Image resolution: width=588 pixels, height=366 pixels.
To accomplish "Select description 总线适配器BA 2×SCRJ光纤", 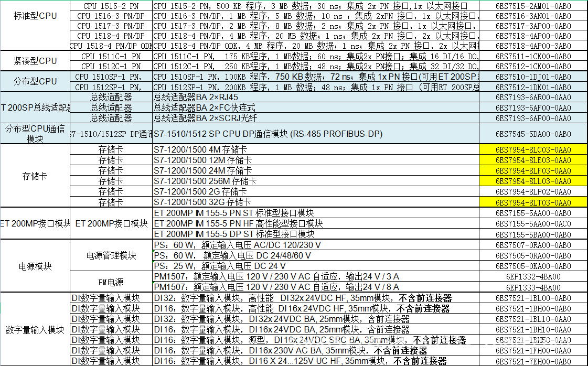I will 316,118.
